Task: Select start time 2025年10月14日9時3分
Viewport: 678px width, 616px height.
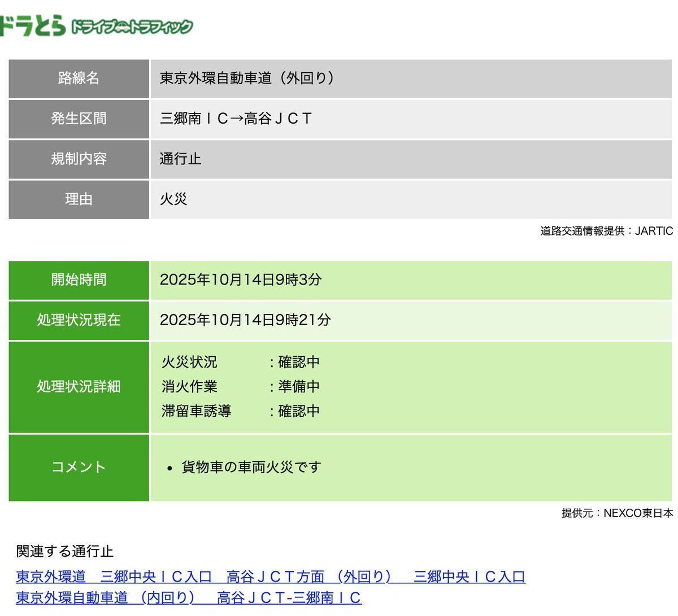Action: 241,279
